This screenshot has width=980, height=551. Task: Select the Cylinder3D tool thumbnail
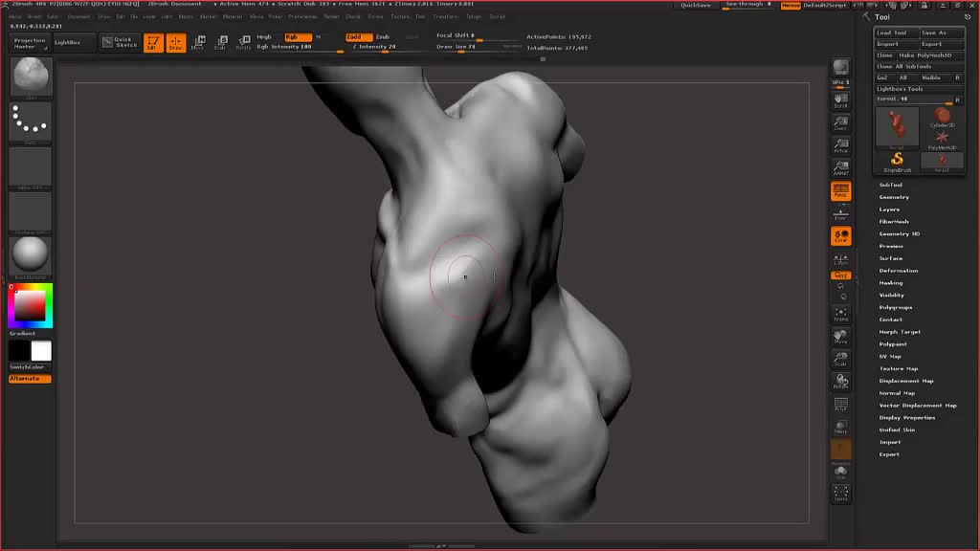942,117
